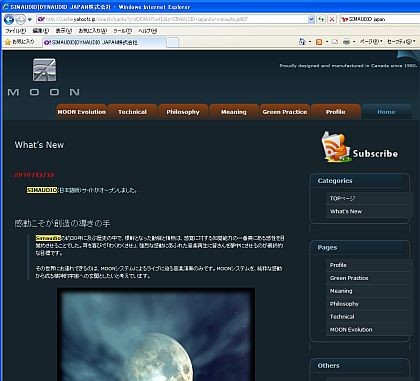Open the Profile navigation tab
Viewport: 420px width, 381px height.
336,112
